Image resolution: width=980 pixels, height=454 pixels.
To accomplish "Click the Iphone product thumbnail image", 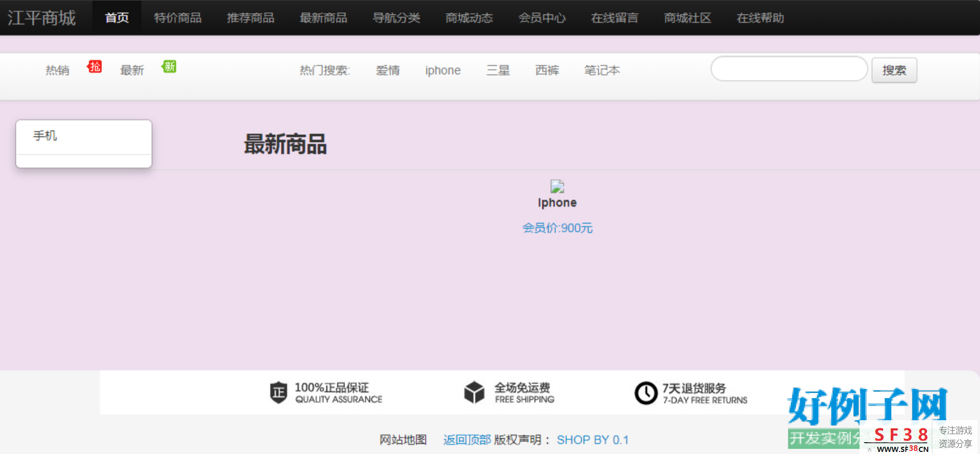I will (x=557, y=186).
